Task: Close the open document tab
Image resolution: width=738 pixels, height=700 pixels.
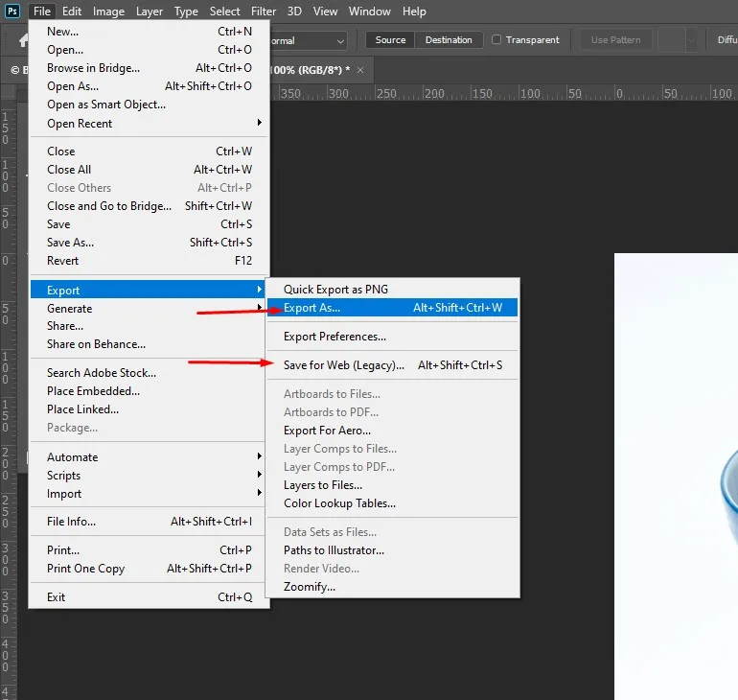Action: (x=359, y=71)
